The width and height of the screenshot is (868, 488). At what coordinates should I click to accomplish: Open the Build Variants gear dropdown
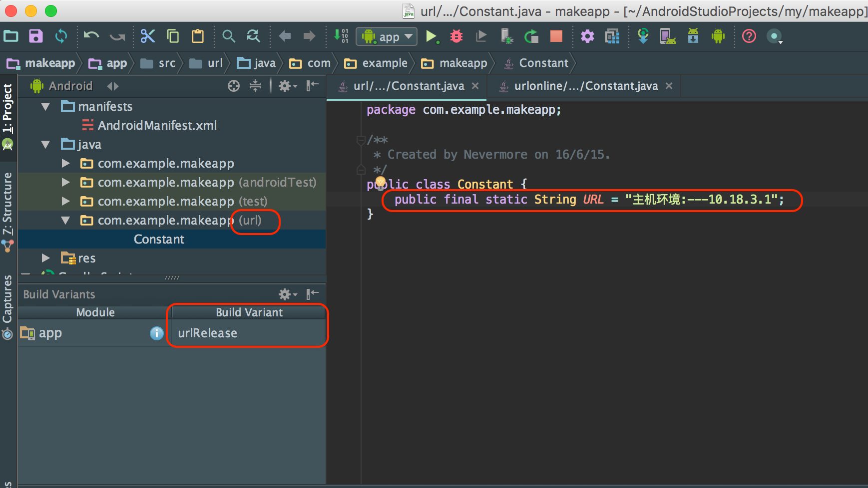point(288,294)
